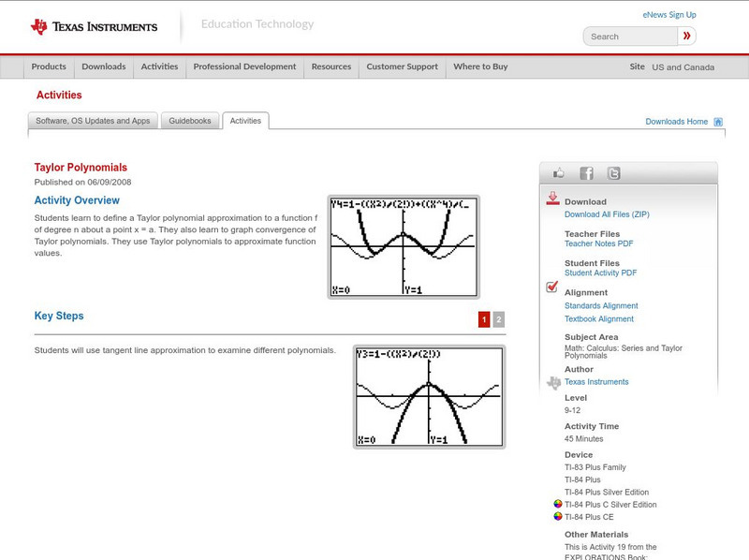Click 'TI-84 Plus Silver Edition' device entry
The height and width of the screenshot is (560, 749).
point(607,493)
